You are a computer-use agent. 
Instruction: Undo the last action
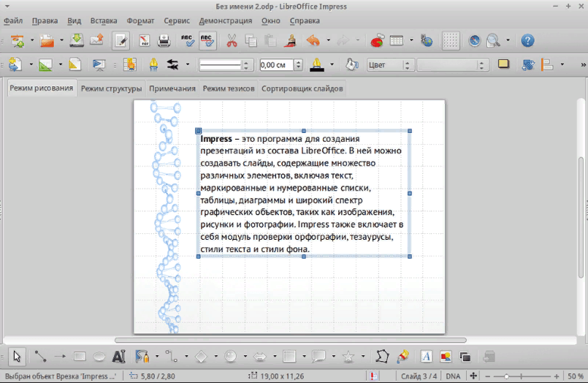click(x=313, y=40)
